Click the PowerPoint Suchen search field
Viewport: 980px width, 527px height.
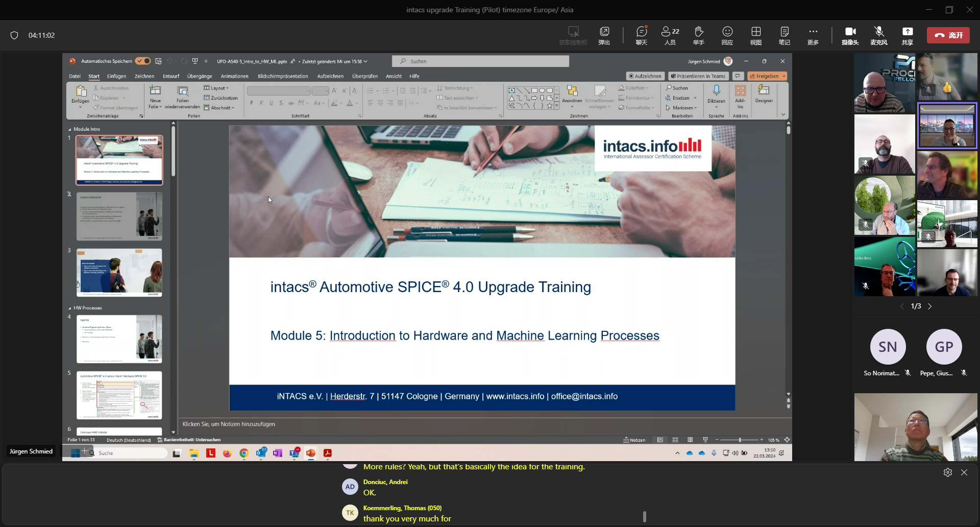[480, 61]
